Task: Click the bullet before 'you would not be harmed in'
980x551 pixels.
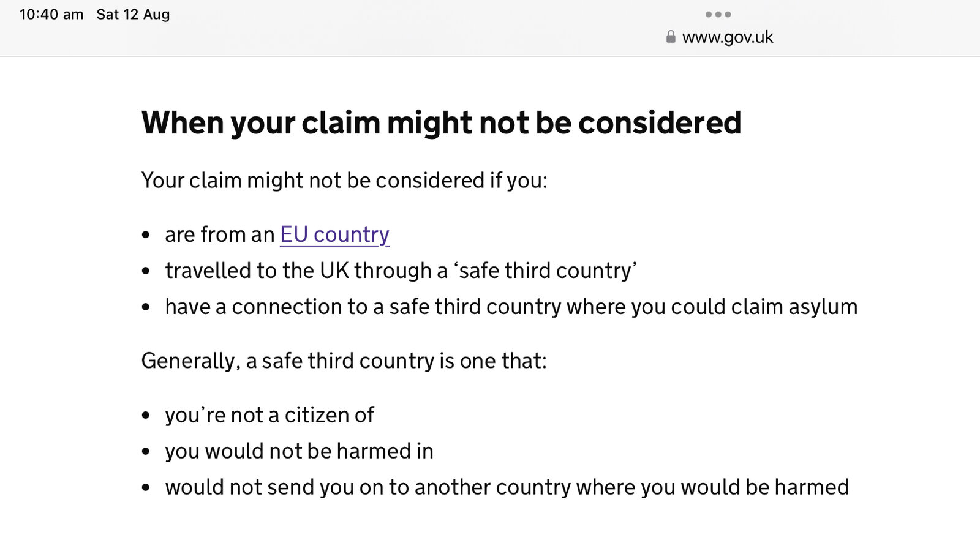Action: [146, 452]
